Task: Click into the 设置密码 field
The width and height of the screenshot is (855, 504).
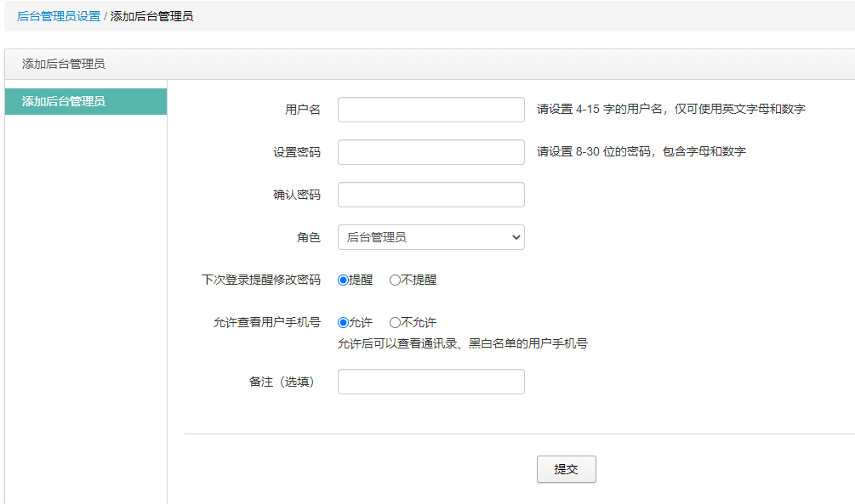Action: coord(430,152)
